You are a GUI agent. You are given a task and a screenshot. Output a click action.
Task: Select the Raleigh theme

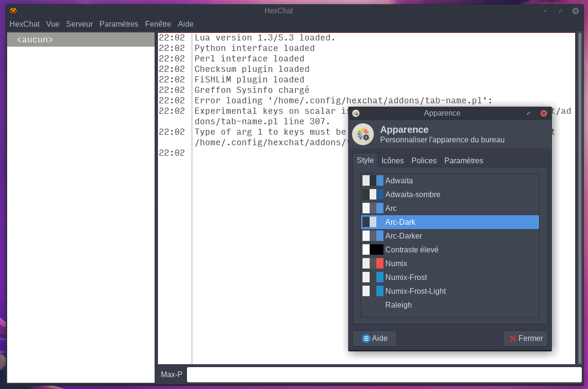(x=399, y=305)
